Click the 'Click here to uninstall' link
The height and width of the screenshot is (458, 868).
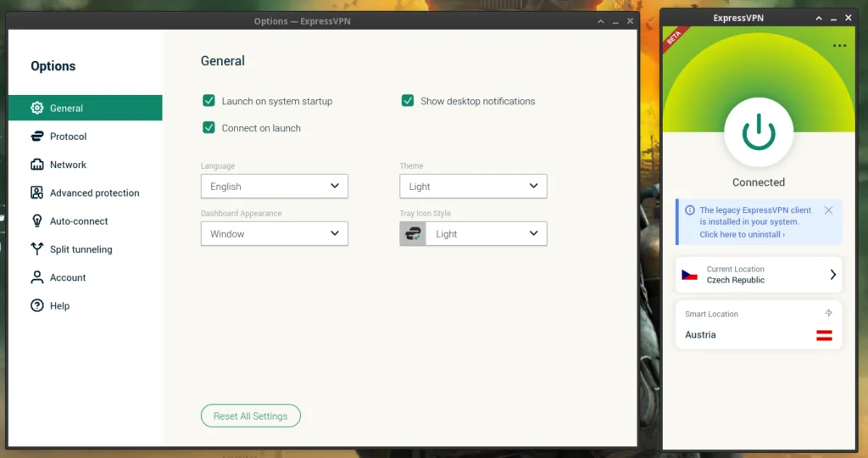tap(742, 234)
